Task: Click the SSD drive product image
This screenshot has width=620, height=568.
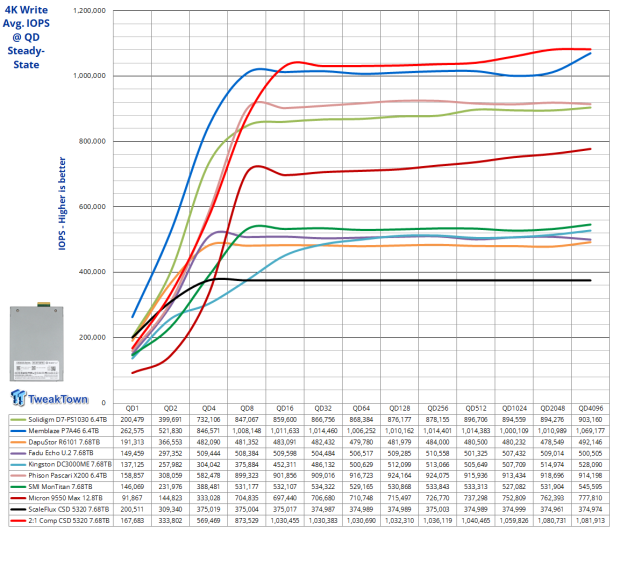Action: [x=37, y=342]
